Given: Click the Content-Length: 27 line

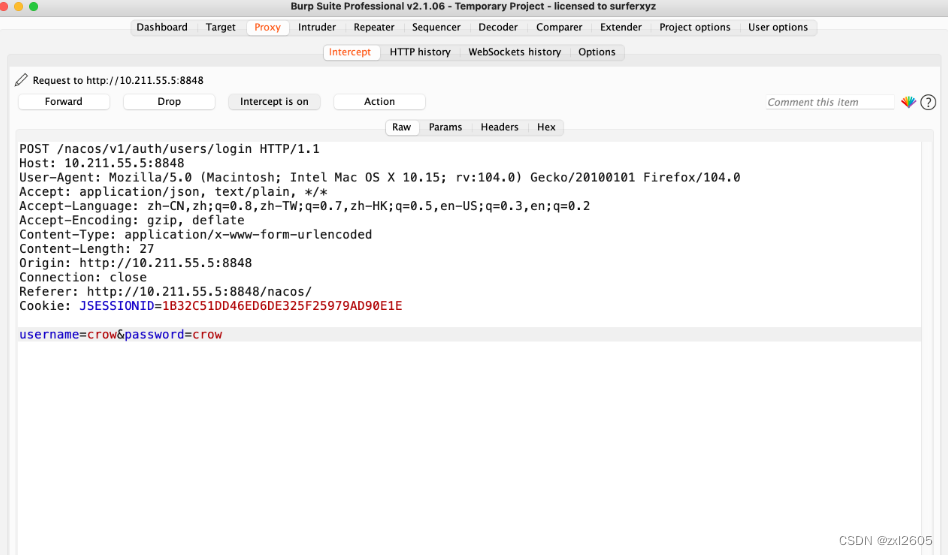Looking at the screenshot, I should click(86, 249).
